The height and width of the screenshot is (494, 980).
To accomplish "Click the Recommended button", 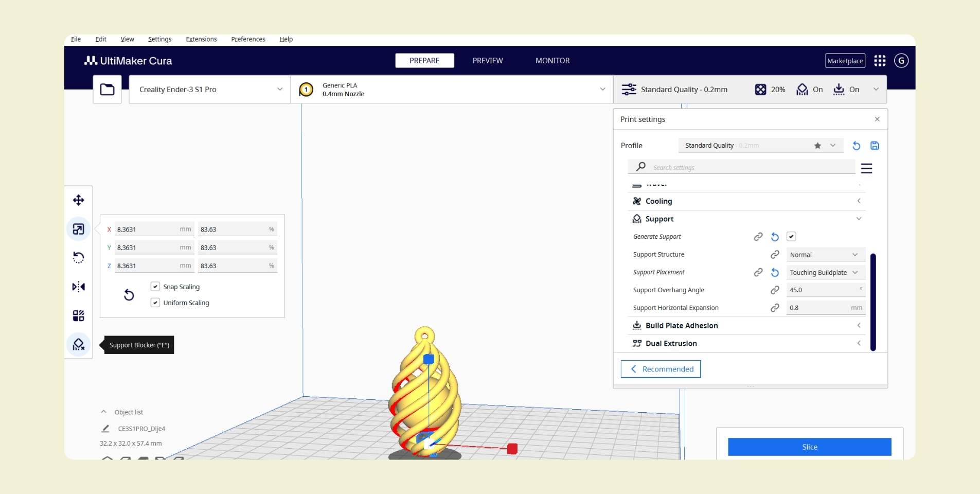I will (661, 369).
